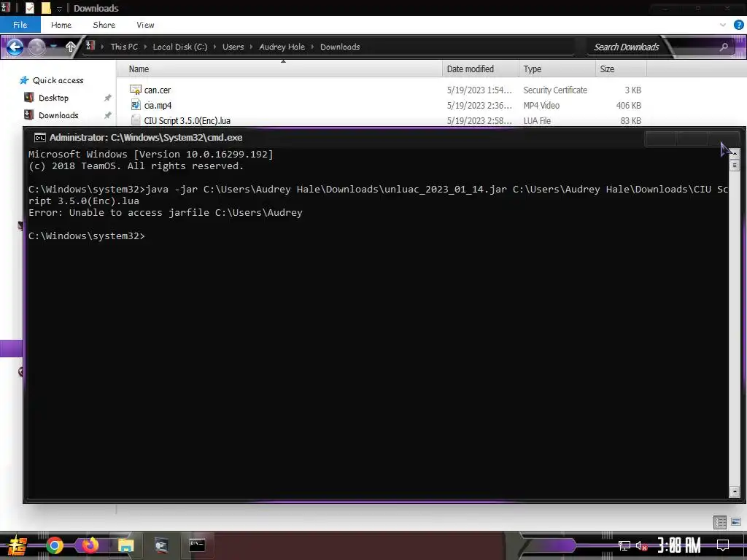This screenshot has width=747, height=560.
Task: Open recent locations dropdown arrow
Action: 54,47
